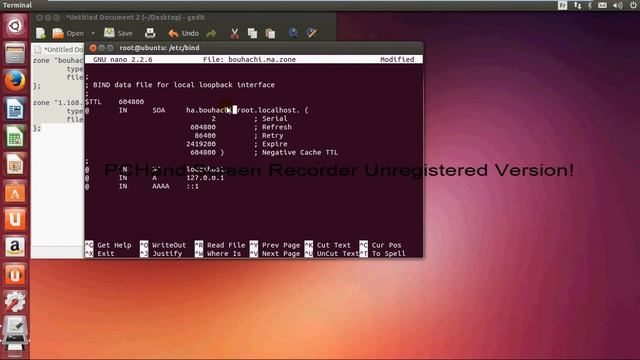Click the 'Modified' status in nano header
Image resolution: width=640 pixels, height=360 pixels.
pos(397,60)
